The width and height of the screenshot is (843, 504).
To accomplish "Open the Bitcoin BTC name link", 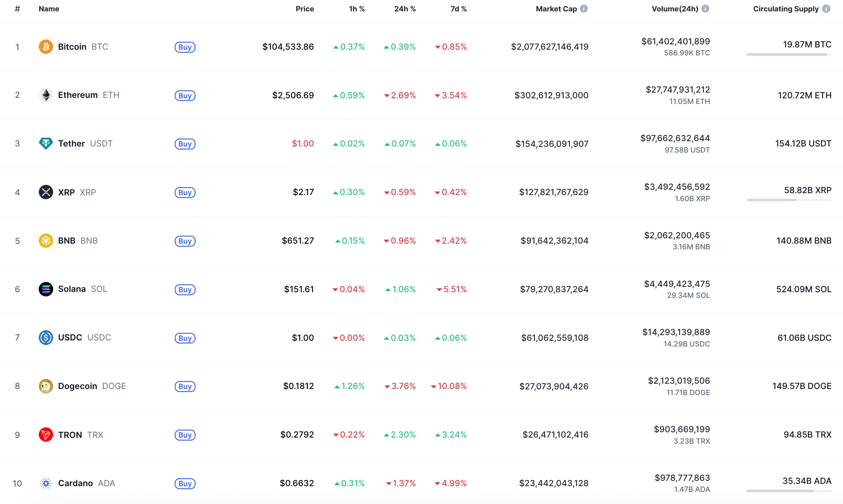I will [83, 47].
